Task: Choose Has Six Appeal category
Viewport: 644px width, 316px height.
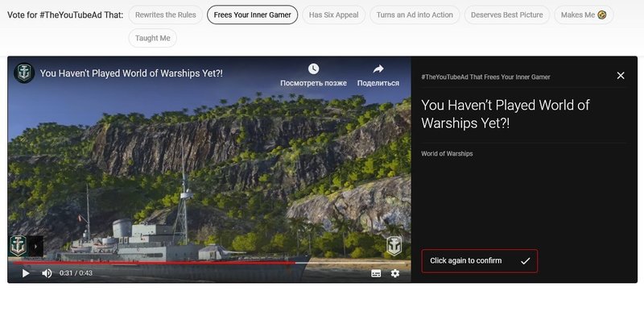Action: [333, 15]
